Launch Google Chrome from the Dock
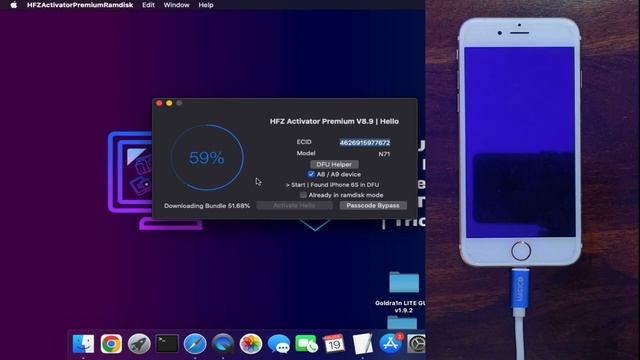 pos(111,344)
